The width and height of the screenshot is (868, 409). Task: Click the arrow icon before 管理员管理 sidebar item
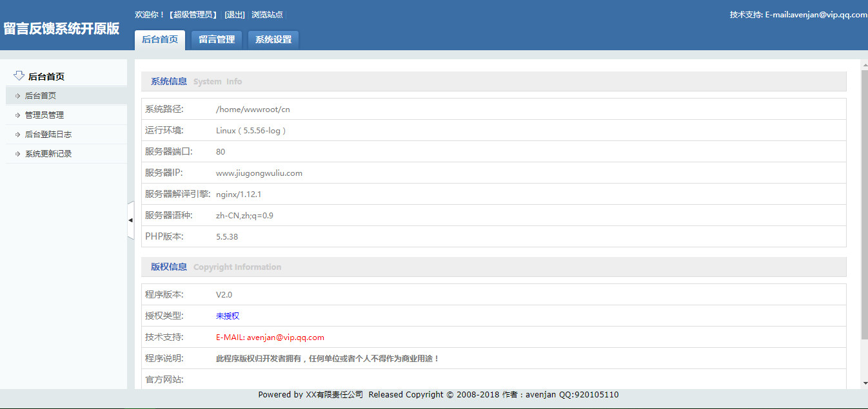[16, 115]
